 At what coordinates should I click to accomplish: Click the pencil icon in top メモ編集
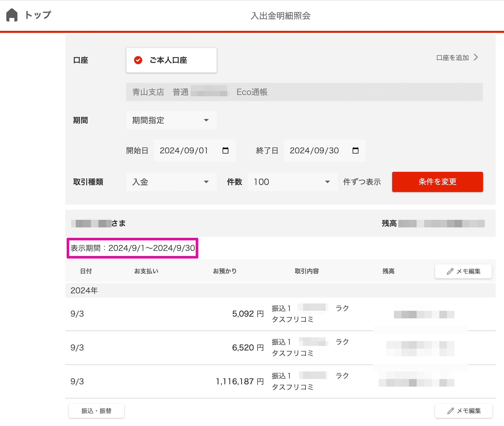coord(450,271)
